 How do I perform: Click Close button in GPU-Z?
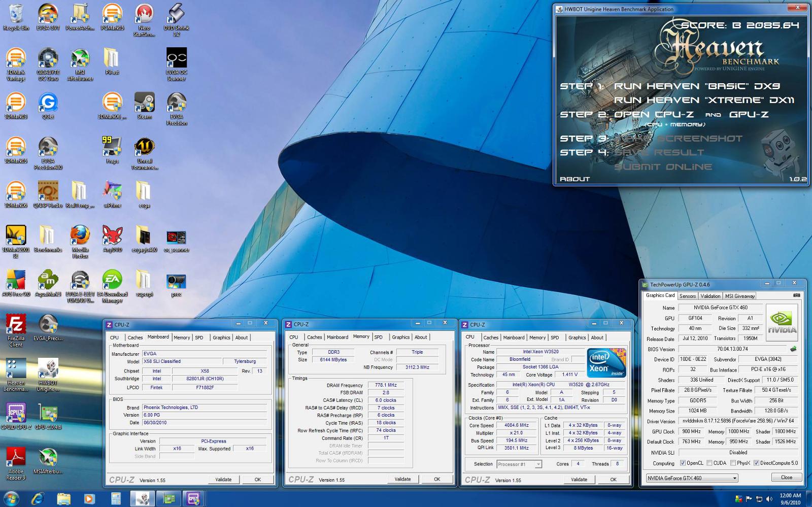click(x=787, y=478)
